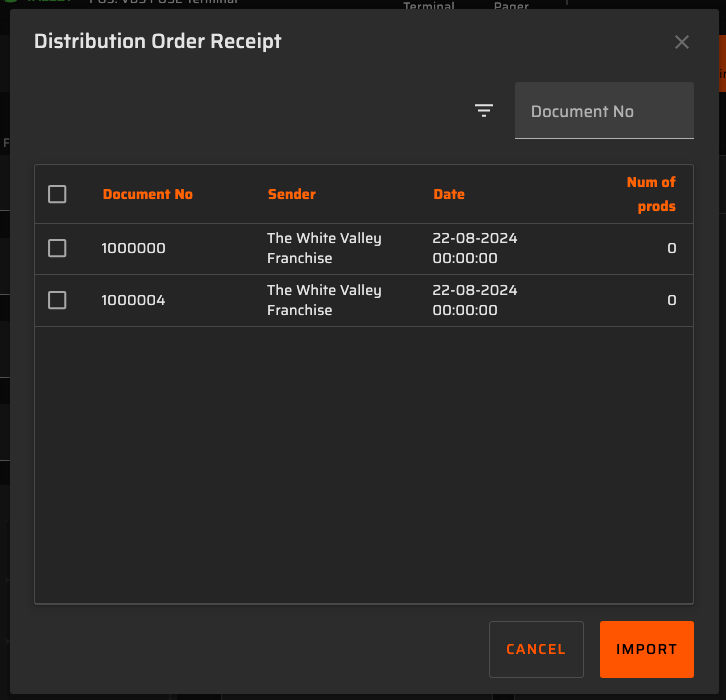
Task: Open the filter options icon
Action: pos(484,111)
